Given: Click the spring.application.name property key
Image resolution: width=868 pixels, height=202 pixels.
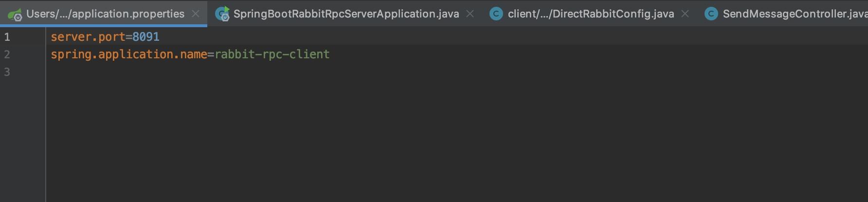Looking at the screenshot, I should coord(129,54).
